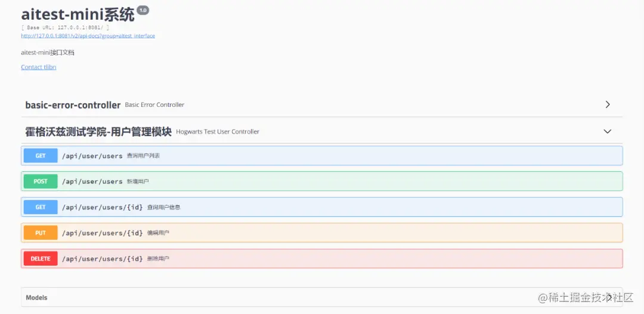This screenshot has height=314, width=644.
Task: Click the red DELETE method badge
Action: click(41, 258)
